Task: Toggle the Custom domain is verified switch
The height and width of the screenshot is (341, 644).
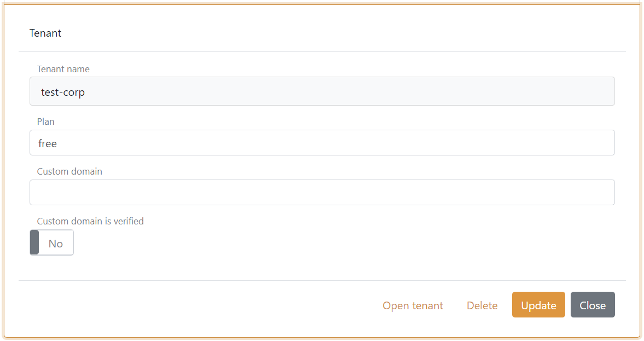Action: coord(51,242)
